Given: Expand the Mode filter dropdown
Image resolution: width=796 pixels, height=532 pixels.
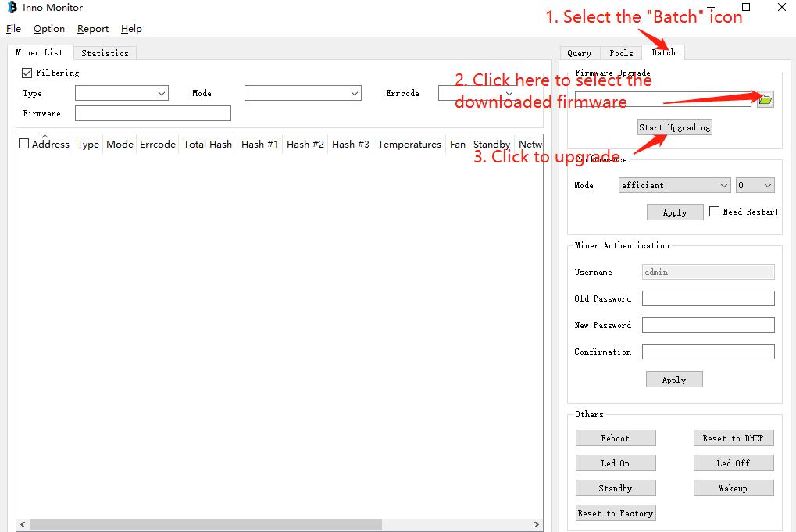Looking at the screenshot, I should (x=302, y=94).
